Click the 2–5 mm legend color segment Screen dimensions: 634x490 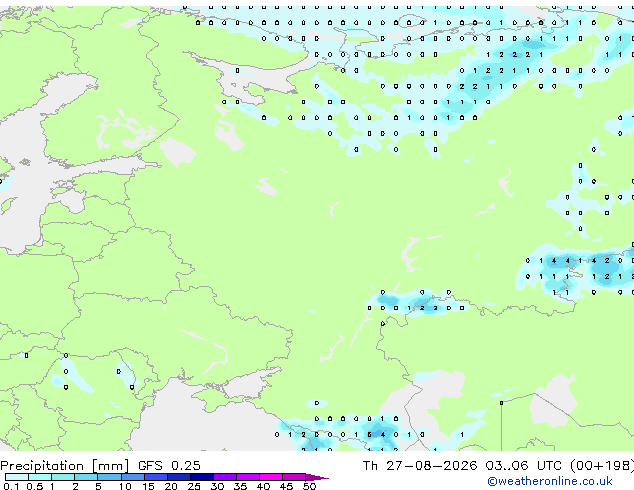86,477
